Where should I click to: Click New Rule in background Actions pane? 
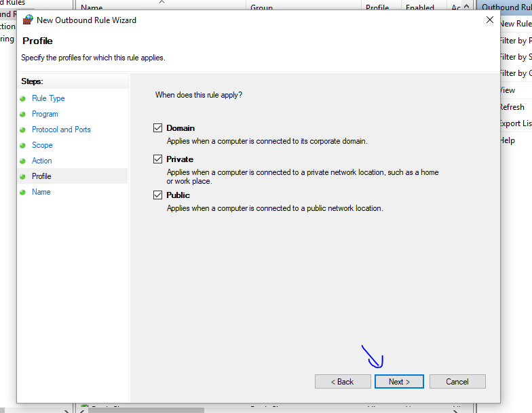[x=516, y=24]
